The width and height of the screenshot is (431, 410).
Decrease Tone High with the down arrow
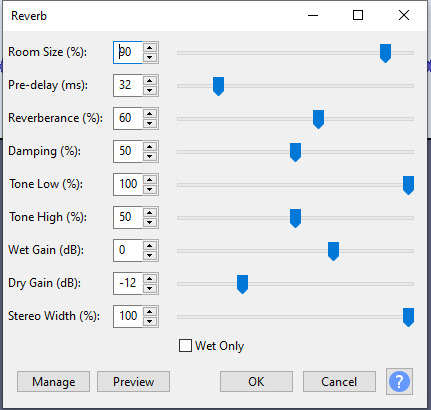tap(150, 223)
